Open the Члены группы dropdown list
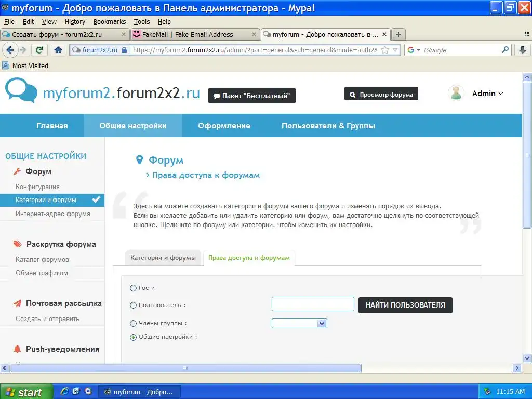This screenshot has width=532, height=399. 299,323
